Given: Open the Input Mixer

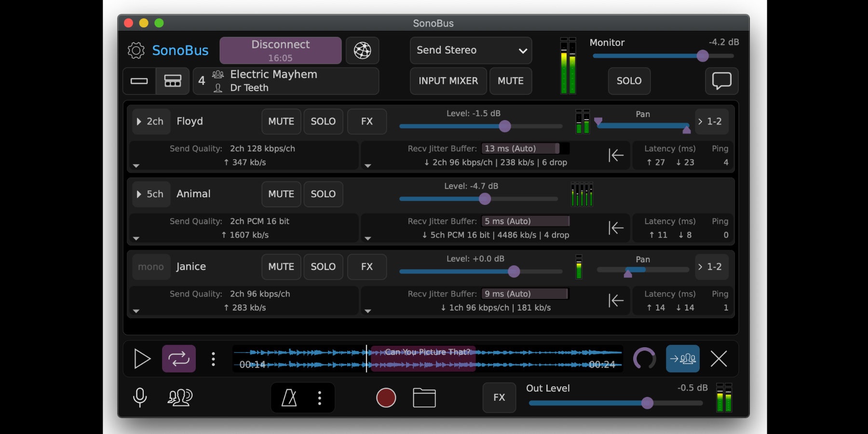Looking at the screenshot, I should pyautogui.click(x=448, y=81).
